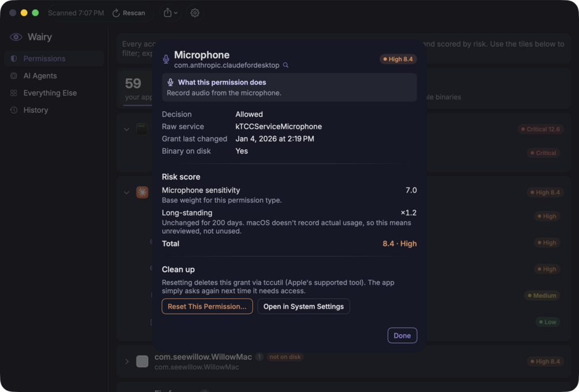Open AI Agents in the sidebar
This screenshot has height=392, width=579.
click(54, 75)
